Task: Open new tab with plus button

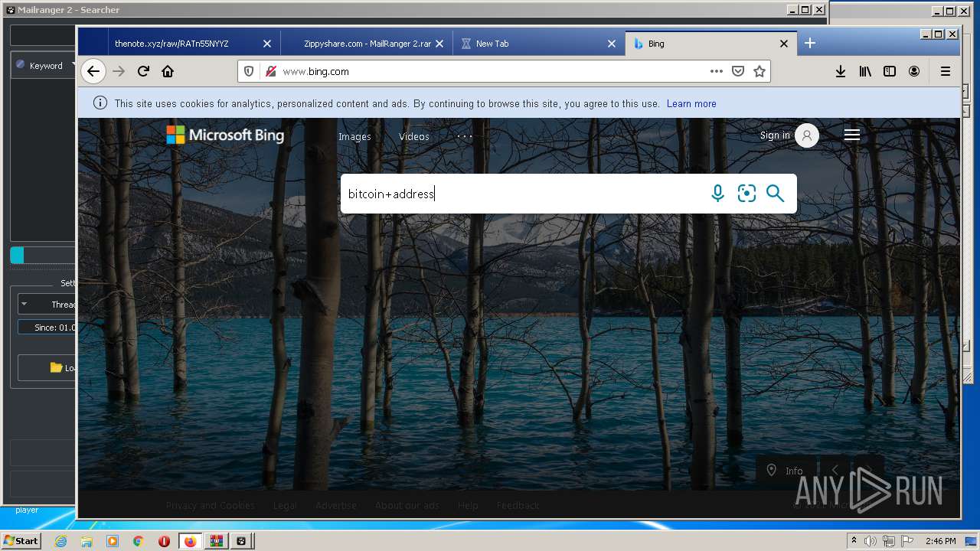Action: (810, 44)
